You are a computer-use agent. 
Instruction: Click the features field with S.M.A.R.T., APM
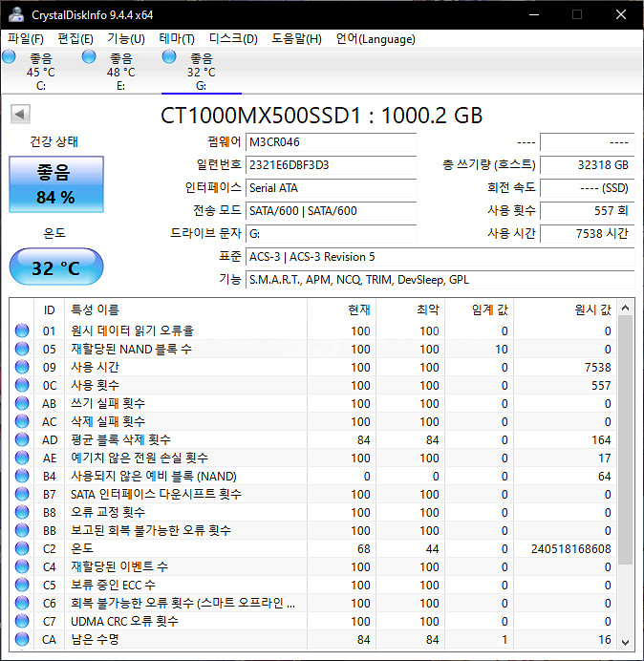[440, 280]
